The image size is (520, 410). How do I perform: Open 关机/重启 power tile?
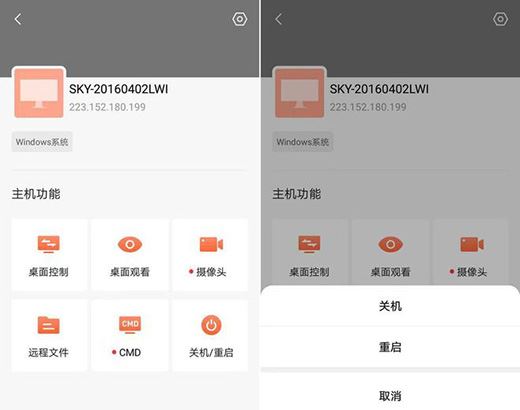click(x=210, y=336)
